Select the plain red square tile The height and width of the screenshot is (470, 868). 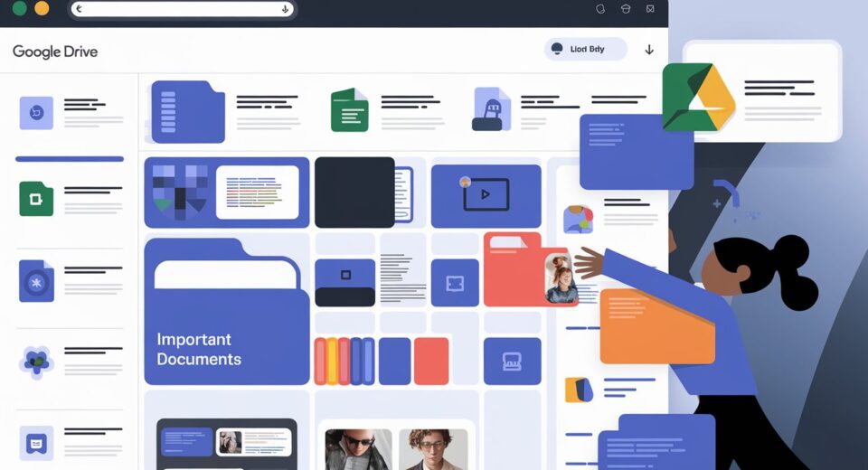pos(432,361)
